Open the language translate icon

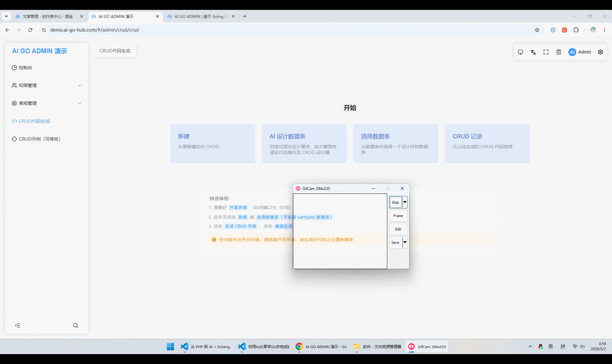tap(533, 52)
